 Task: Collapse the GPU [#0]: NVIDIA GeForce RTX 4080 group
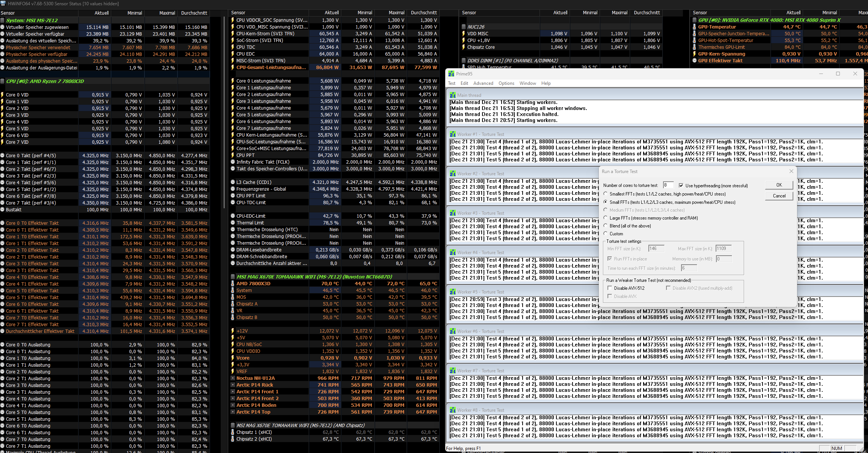(695, 20)
